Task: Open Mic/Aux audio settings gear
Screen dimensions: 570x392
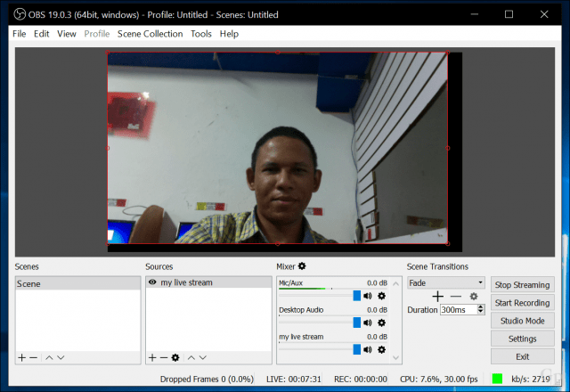Action: [381, 296]
